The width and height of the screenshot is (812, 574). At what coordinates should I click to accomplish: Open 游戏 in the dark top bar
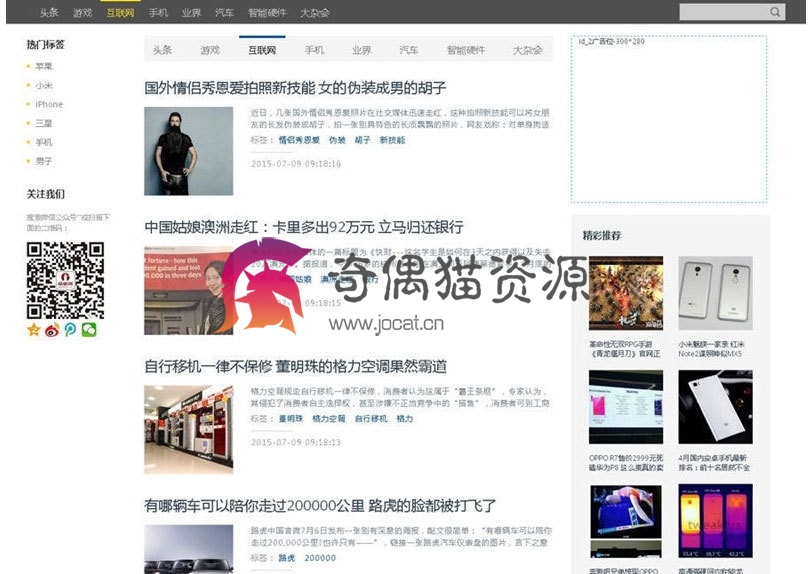click(82, 12)
